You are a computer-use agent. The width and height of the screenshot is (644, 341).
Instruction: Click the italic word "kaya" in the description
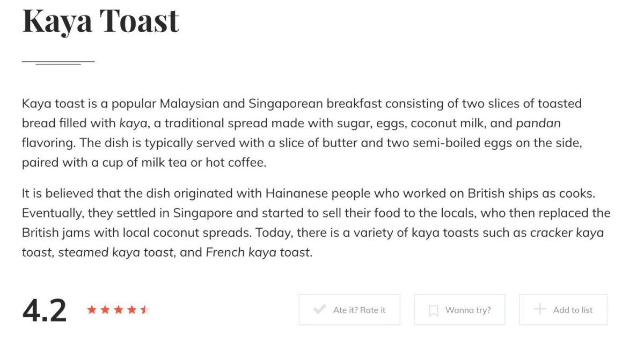133,124
